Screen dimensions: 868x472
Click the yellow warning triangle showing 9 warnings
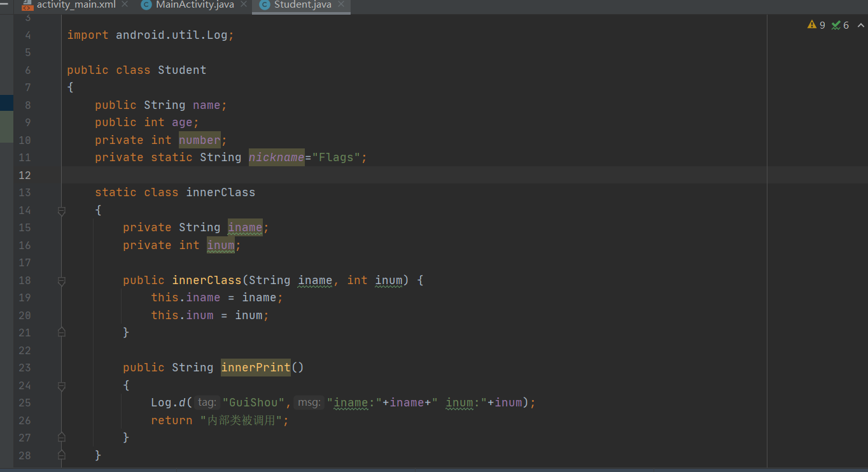pyautogui.click(x=813, y=25)
